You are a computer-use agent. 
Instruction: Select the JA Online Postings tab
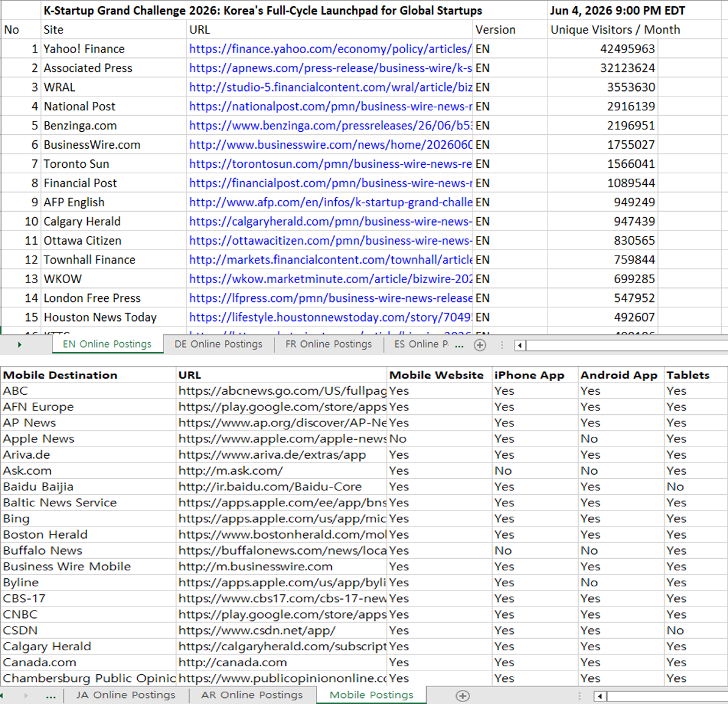point(126,695)
